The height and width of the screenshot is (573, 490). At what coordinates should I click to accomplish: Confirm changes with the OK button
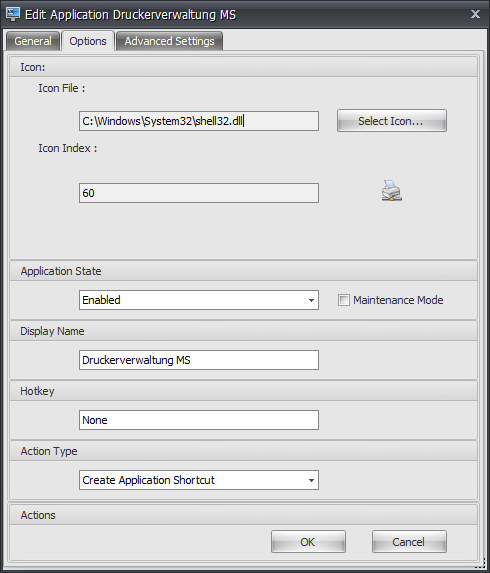(308, 542)
